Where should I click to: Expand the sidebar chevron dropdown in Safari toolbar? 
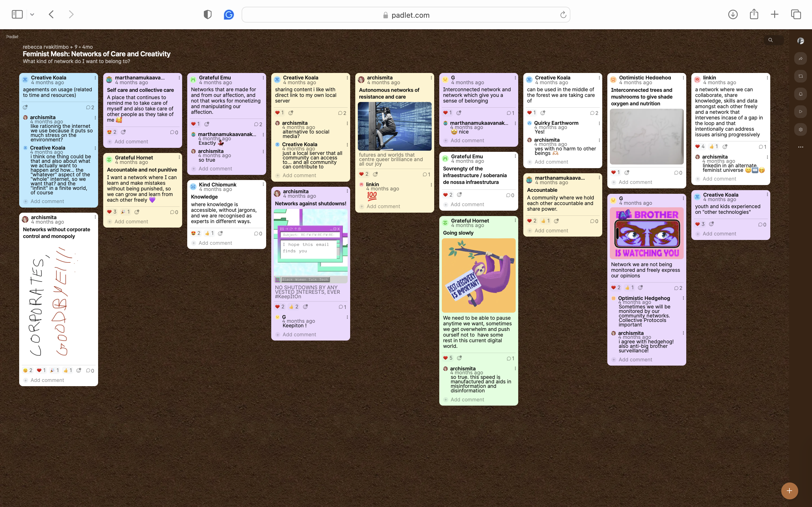coord(32,14)
